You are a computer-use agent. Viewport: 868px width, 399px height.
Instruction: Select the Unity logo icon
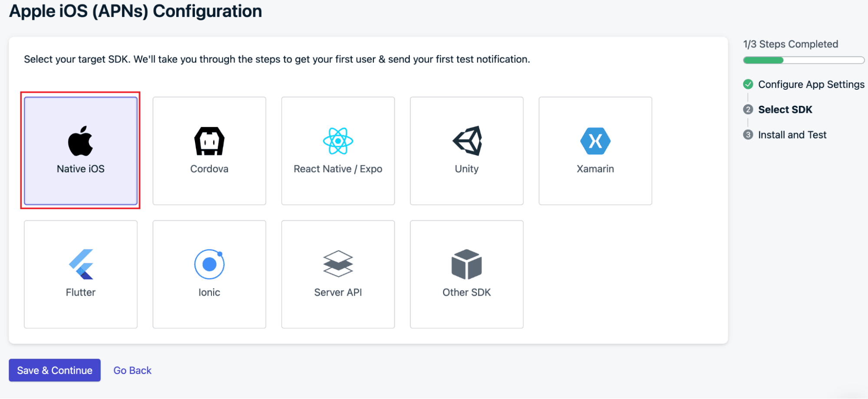467,141
